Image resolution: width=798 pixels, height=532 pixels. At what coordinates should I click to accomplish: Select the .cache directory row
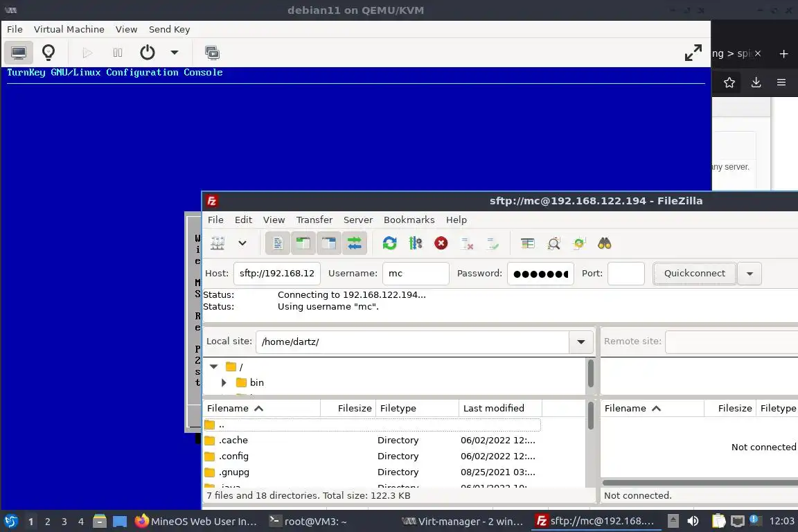[371, 441]
